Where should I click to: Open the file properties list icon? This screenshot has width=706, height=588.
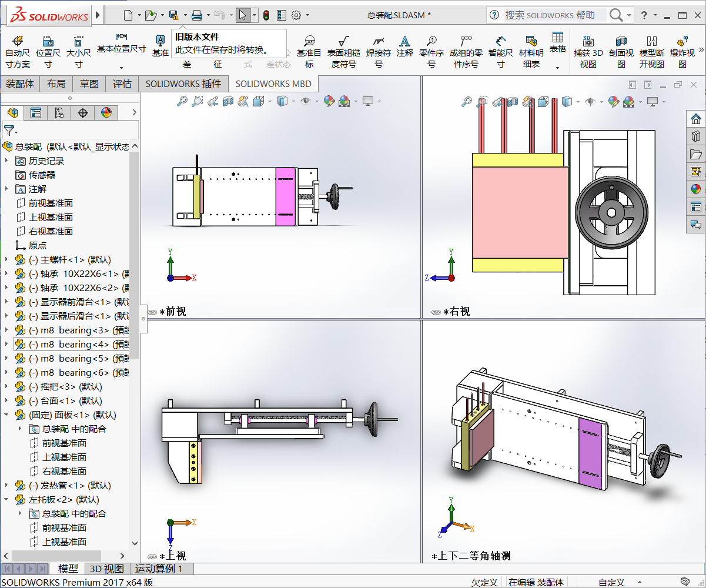tap(282, 15)
